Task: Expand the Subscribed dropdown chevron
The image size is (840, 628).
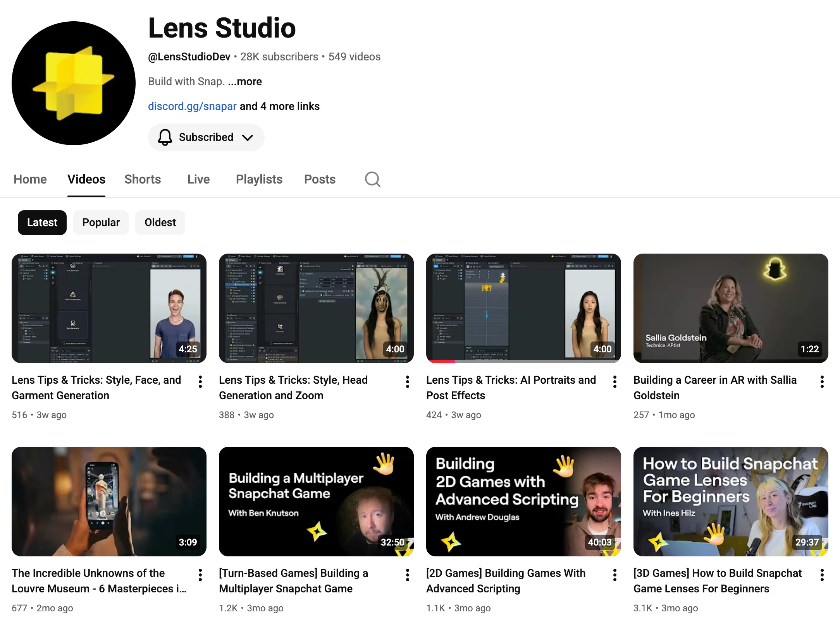Action: (248, 137)
